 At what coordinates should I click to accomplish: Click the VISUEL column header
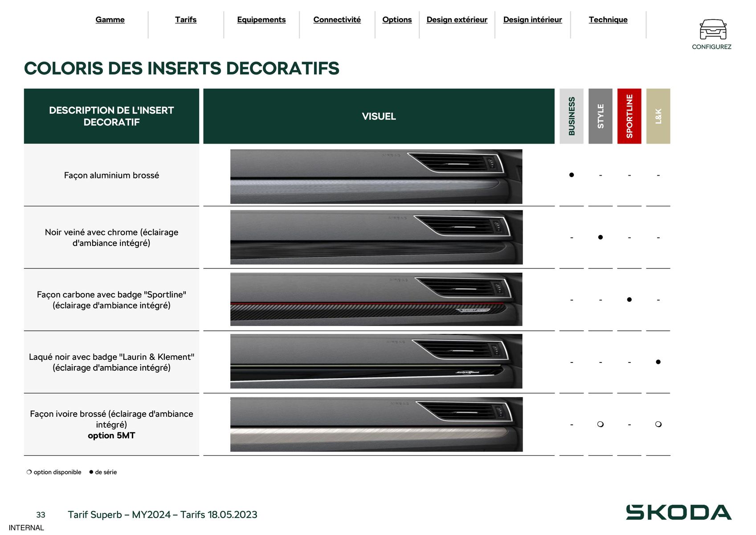tap(379, 116)
